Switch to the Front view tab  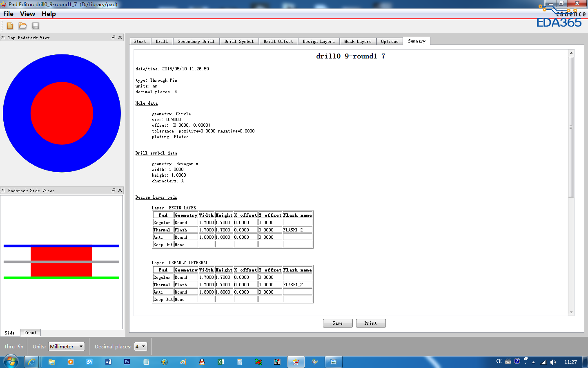point(30,333)
